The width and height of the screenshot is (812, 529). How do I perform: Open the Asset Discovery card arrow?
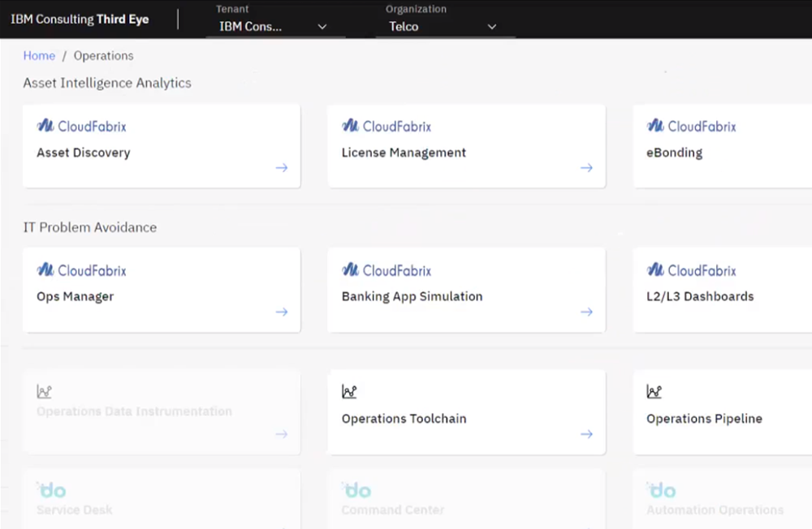point(282,167)
